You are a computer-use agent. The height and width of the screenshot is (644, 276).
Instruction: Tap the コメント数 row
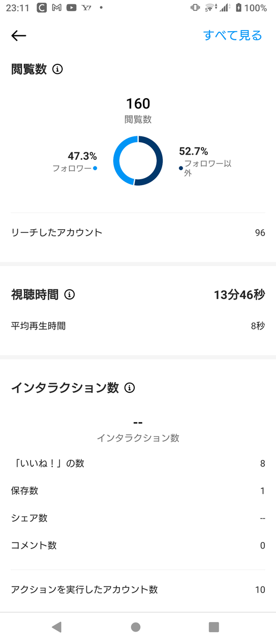138,545
